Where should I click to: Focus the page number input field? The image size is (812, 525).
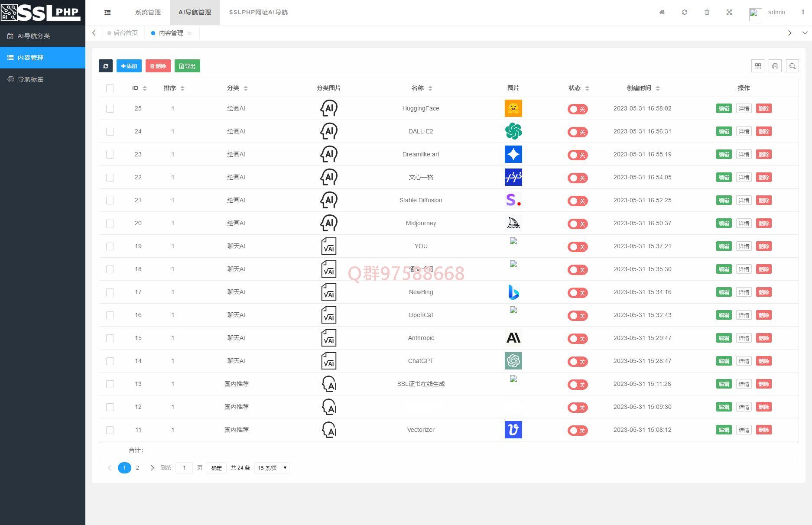[184, 468]
